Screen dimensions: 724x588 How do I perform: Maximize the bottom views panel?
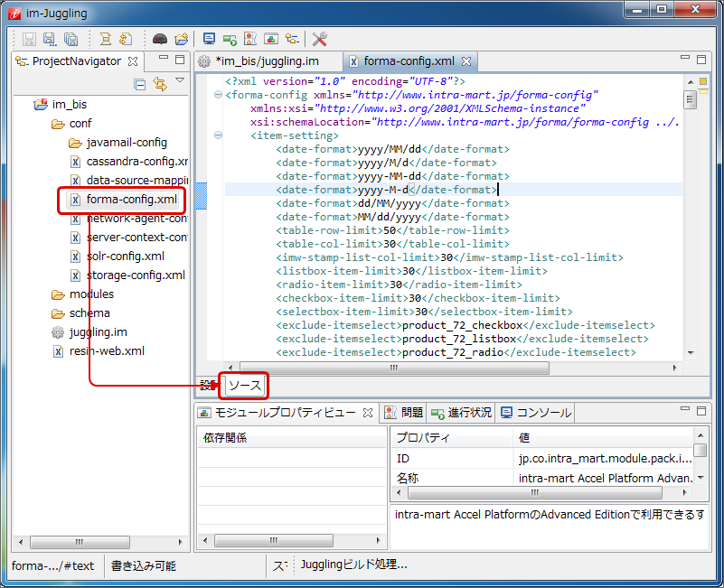pyautogui.click(x=701, y=411)
